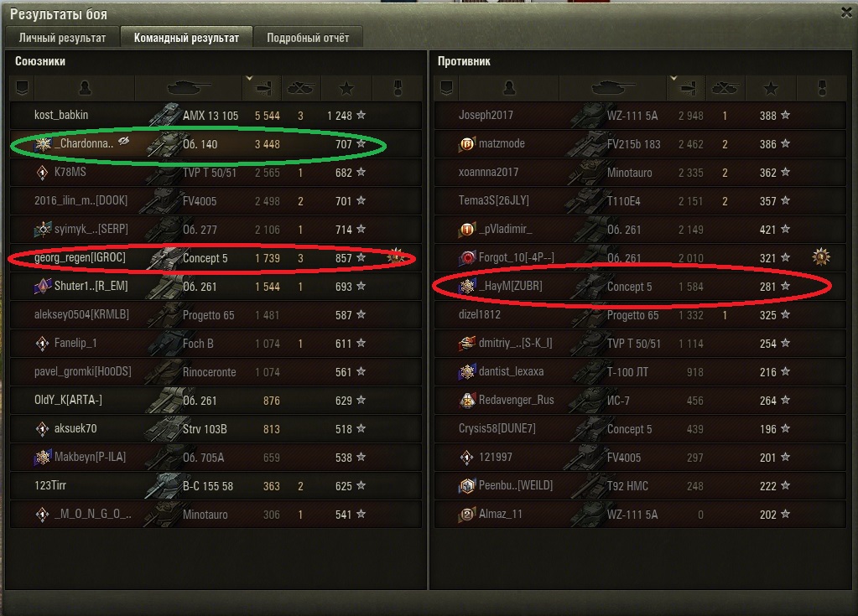Image resolution: width=858 pixels, height=616 pixels.
Task: Switch to Подробный отчёт tab
Action: pos(308,38)
